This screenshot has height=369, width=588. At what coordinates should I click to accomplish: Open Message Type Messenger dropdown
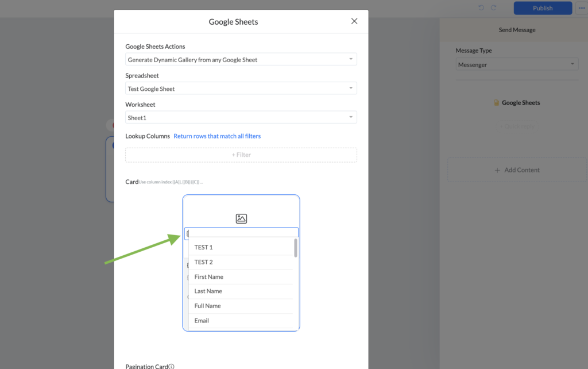517,65
